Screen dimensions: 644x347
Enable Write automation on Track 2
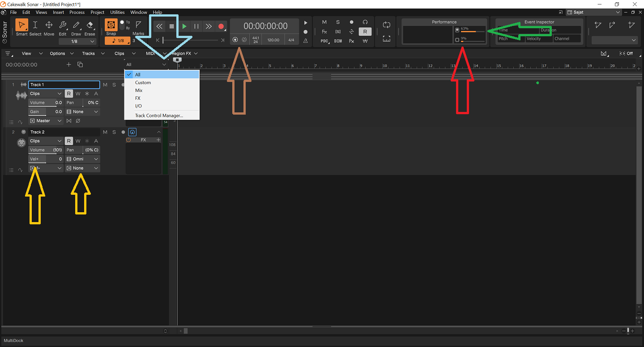(x=78, y=141)
